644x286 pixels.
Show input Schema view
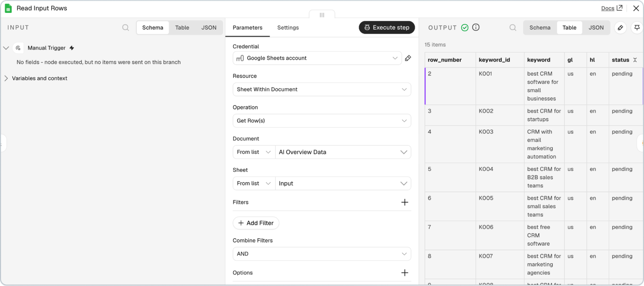point(153,28)
